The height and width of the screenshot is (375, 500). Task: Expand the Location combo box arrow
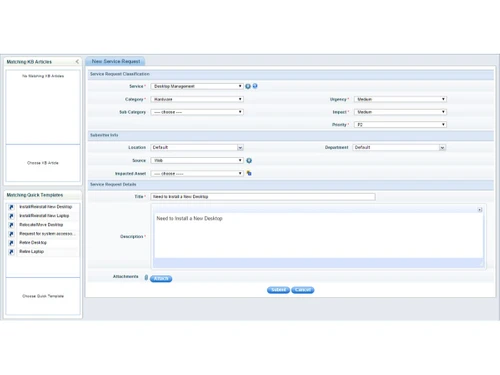click(x=240, y=148)
